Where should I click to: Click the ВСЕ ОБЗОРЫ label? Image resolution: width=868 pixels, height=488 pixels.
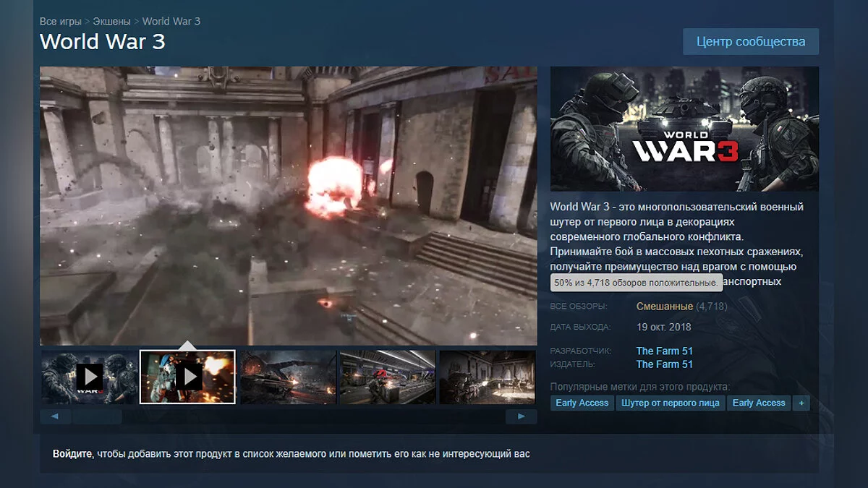pos(579,307)
